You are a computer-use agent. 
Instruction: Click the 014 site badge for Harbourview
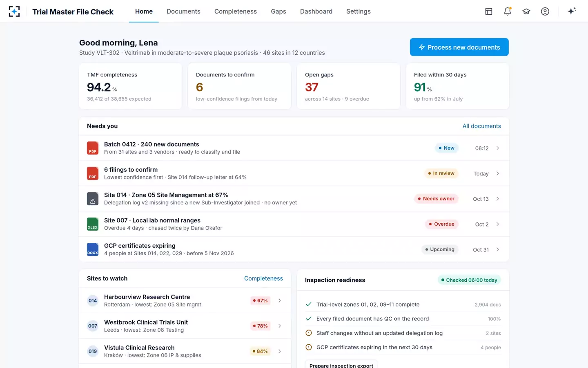pyautogui.click(x=93, y=301)
